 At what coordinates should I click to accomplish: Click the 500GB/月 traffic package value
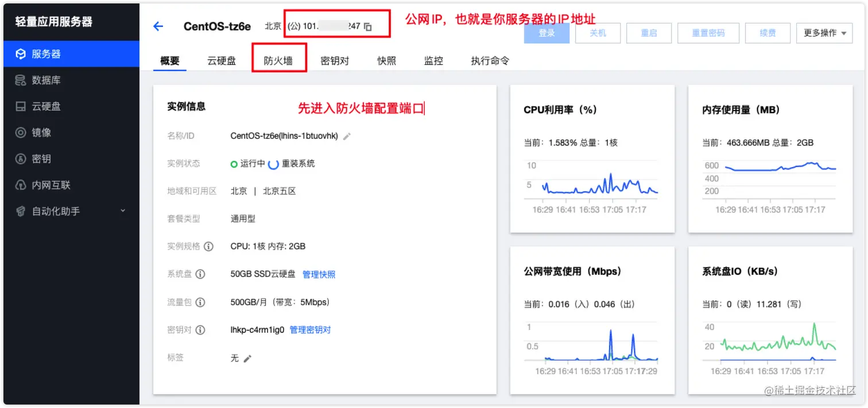tap(280, 302)
